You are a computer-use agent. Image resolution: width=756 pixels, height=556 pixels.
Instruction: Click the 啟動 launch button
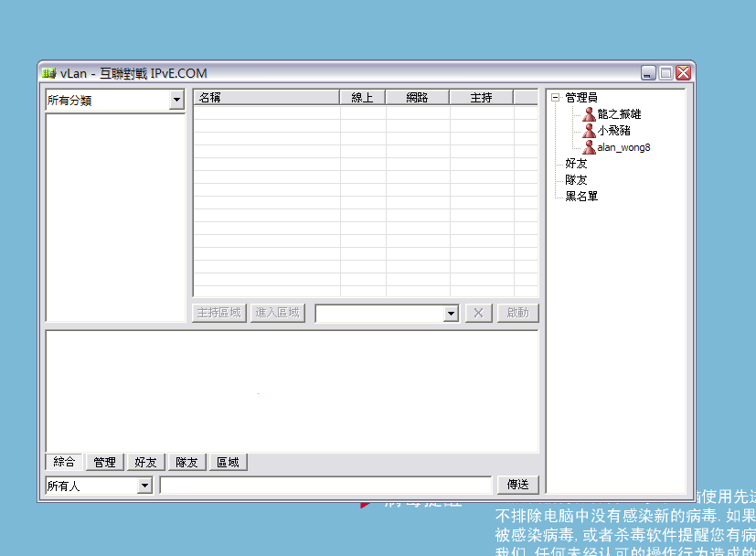point(517,312)
